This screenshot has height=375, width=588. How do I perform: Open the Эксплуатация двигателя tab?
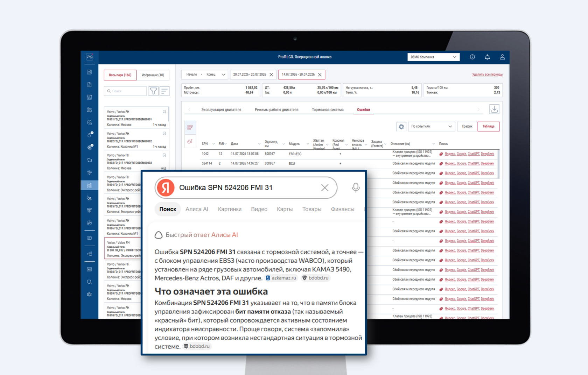[221, 110]
